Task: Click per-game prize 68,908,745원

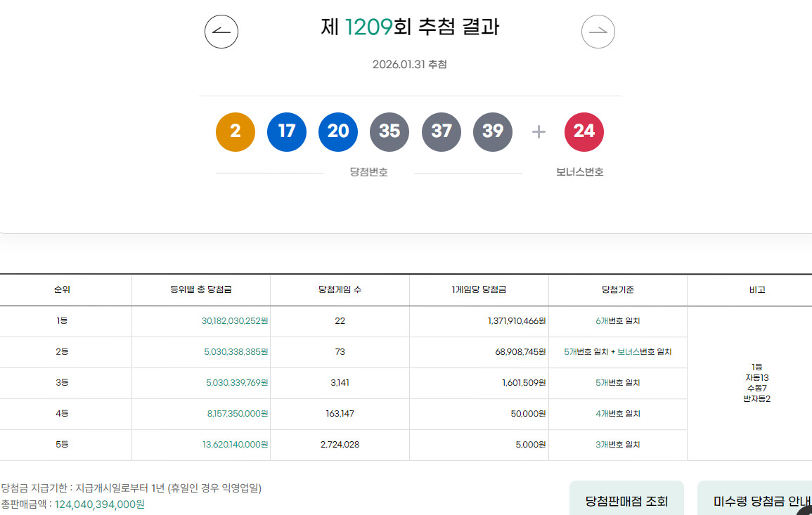Action: tap(520, 352)
